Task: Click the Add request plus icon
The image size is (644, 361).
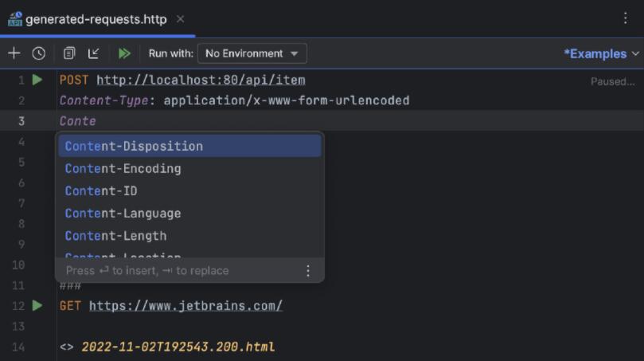Action: [x=14, y=53]
